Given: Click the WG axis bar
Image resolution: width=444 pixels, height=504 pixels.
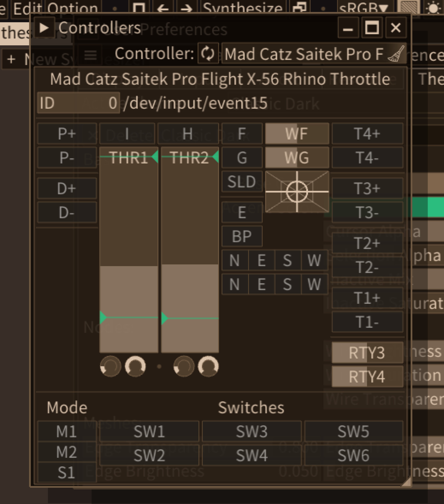Looking at the screenshot, I should click(297, 157).
